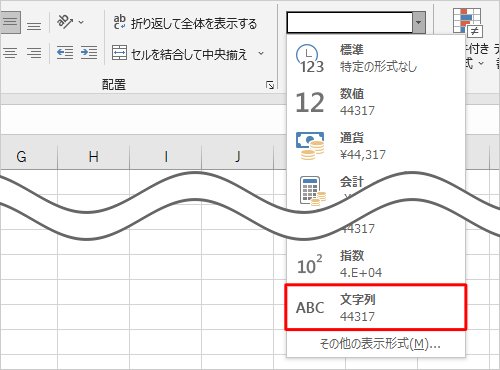Viewport: 500px width, 370px height.
Task: Enable 折り返して全体を表示する wrap text
Action: coord(185,23)
